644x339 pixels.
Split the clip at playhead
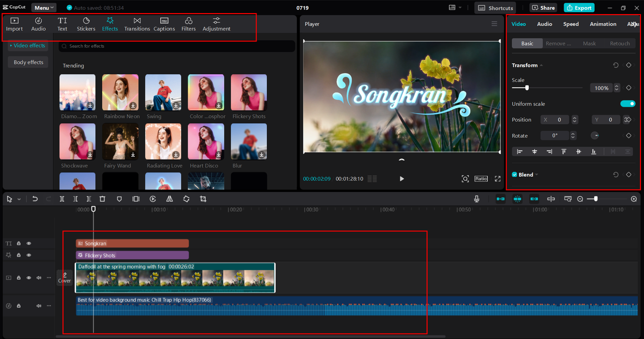62,199
